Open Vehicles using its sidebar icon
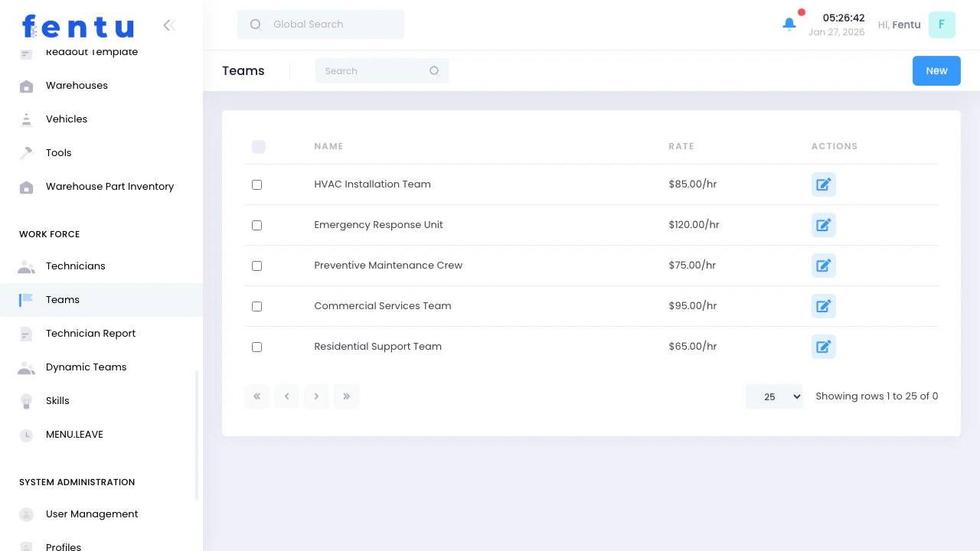980x551 pixels. coord(26,119)
